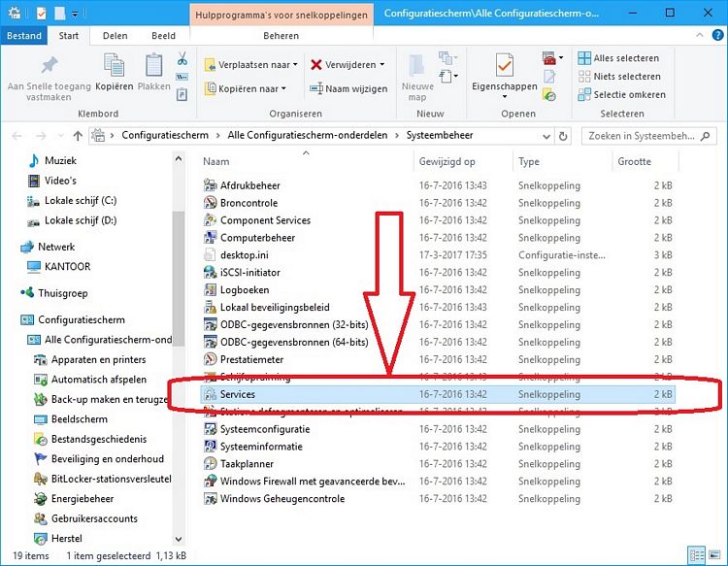Click Alles selecteren

tap(618, 58)
